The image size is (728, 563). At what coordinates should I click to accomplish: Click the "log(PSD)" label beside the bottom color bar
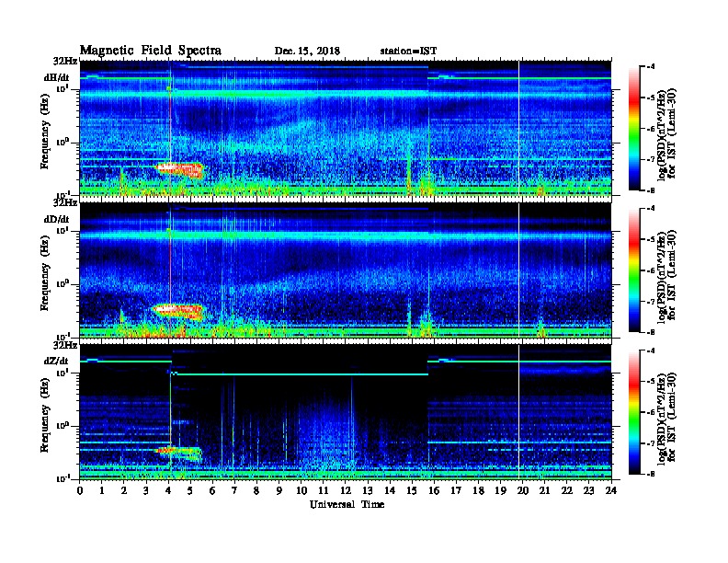tap(661, 444)
